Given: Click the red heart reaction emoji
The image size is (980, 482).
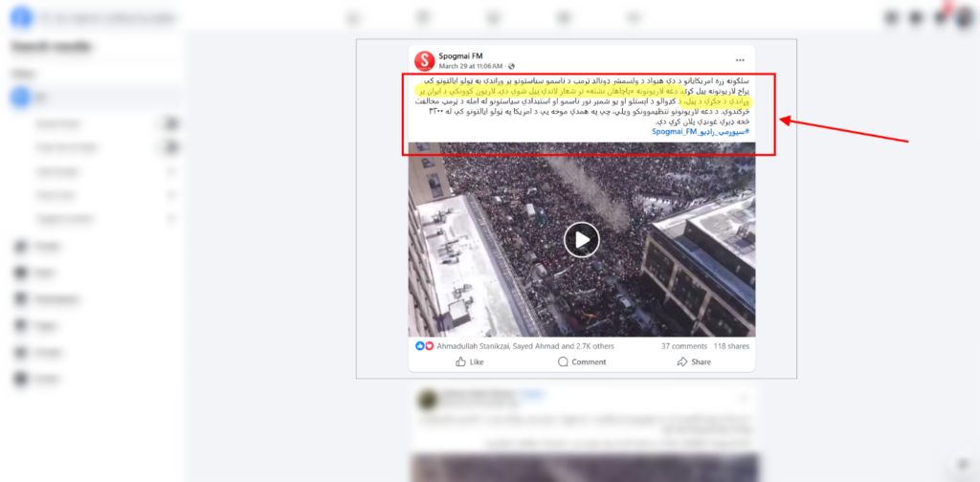Looking at the screenshot, I should [x=429, y=346].
